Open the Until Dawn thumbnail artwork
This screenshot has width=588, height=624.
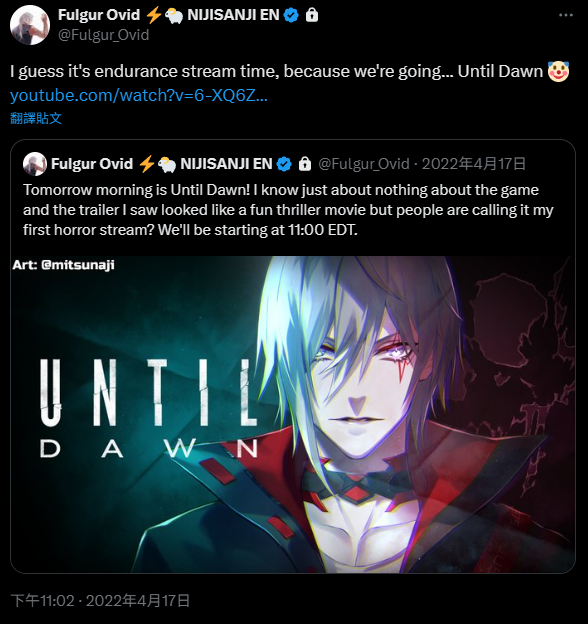[x=293, y=414]
